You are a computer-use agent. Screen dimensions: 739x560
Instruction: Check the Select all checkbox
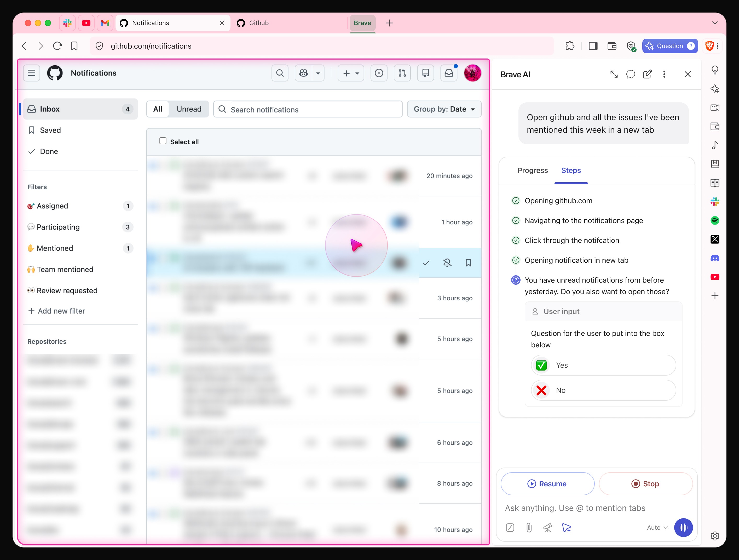[163, 141]
